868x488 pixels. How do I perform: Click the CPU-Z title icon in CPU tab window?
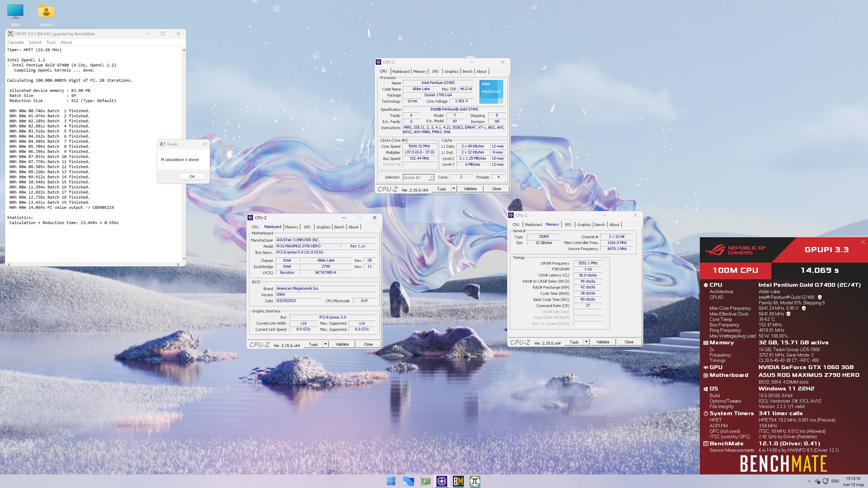(378, 62)
